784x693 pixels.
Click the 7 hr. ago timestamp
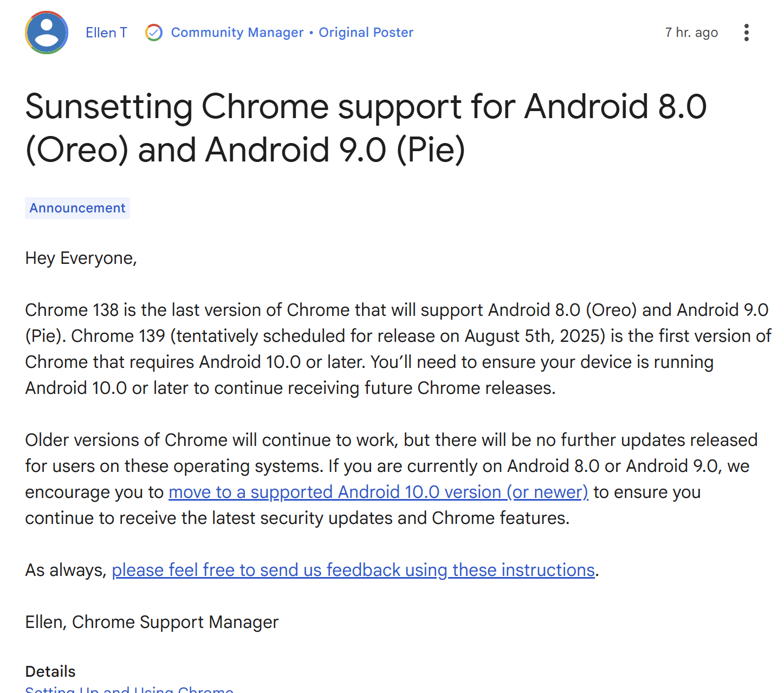point(691,33)
